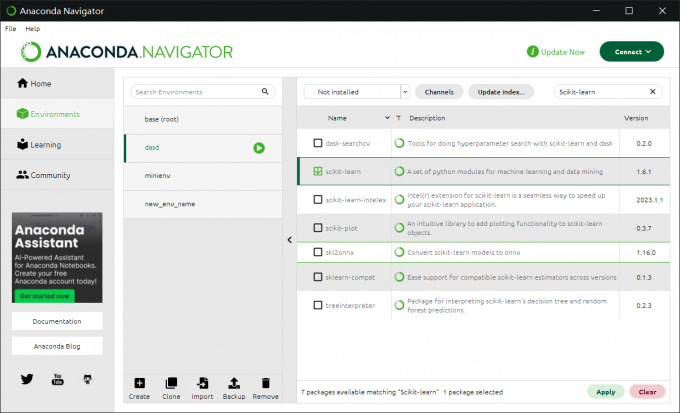Viewport: 680px width, 413px height.
Task: Collapse the environments panel with the chevron
Action: 290,240
